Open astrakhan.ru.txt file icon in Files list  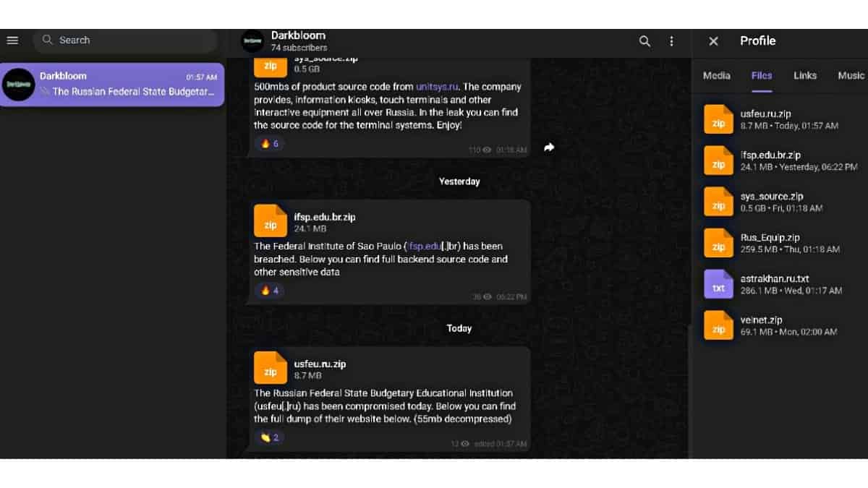coord(718,284)
